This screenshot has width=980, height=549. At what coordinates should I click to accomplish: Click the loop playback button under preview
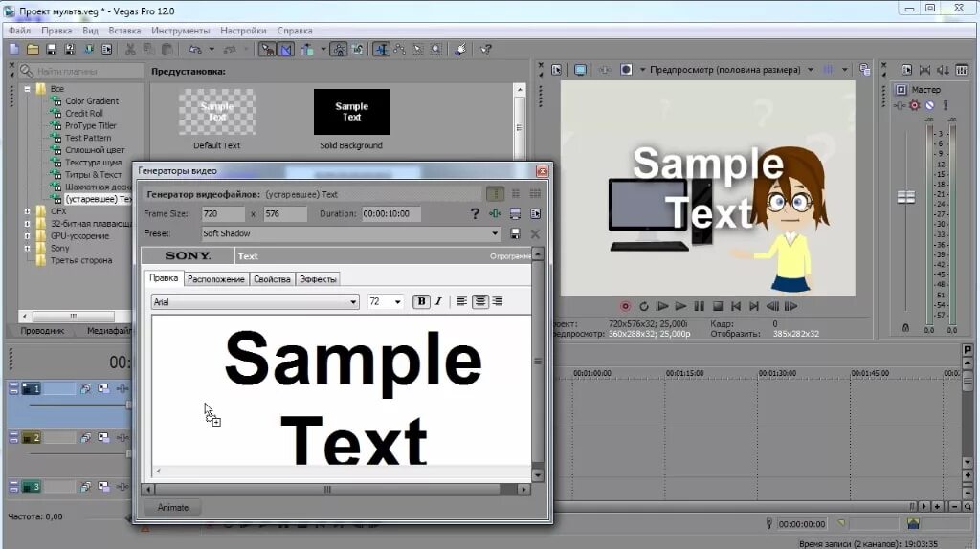644,306
